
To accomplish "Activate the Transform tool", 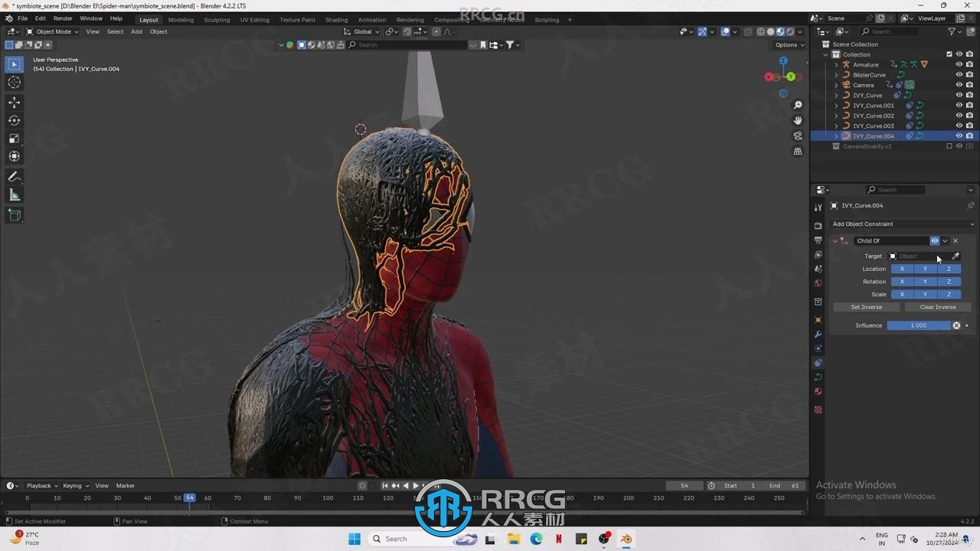I will 14,156.
